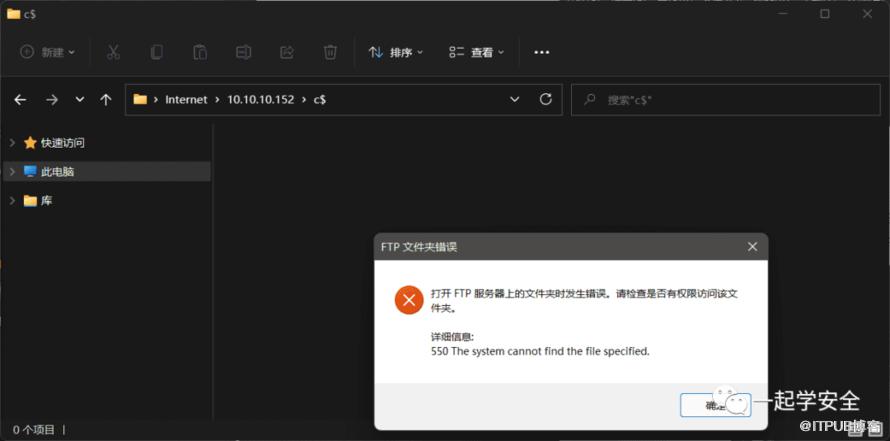Select 快速访问 in navigation pane
Viewport: 890px width, 441px height.
pyautogui.click(x=62, y=143)
